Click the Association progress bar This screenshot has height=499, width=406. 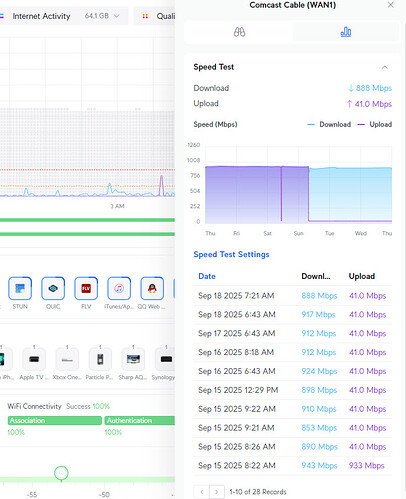(55, 420)
